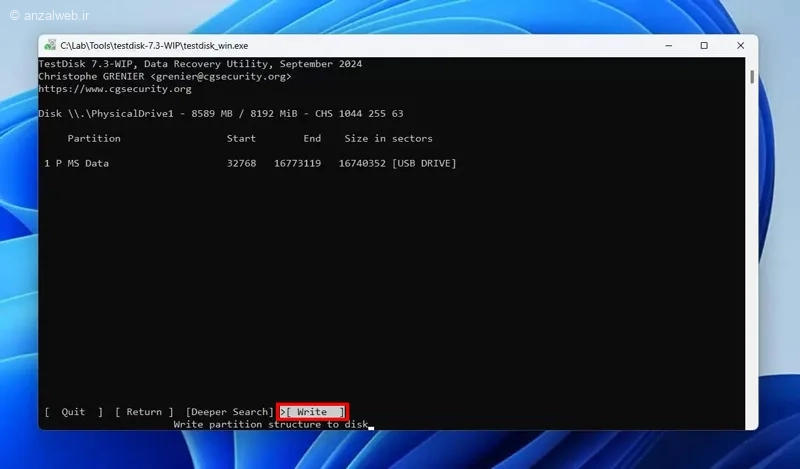Choose the Quit option
This screenshot has width=800, height=469.
[73, 412]
